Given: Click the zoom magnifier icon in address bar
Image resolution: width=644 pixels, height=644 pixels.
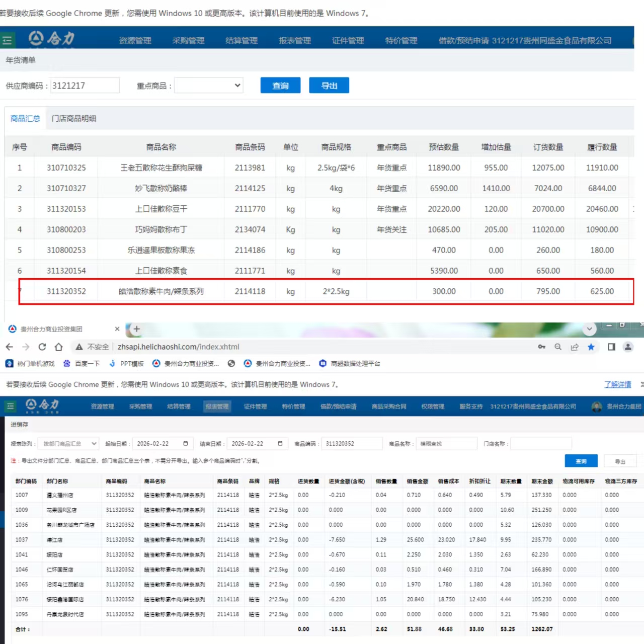Looking at the screenshot, I should coord(558,347).
